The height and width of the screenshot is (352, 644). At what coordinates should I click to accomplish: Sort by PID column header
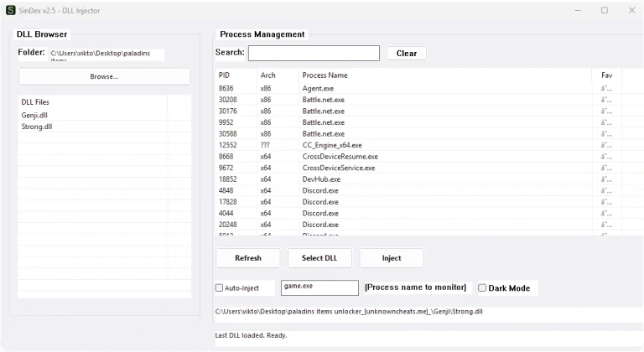pos(236,75)
